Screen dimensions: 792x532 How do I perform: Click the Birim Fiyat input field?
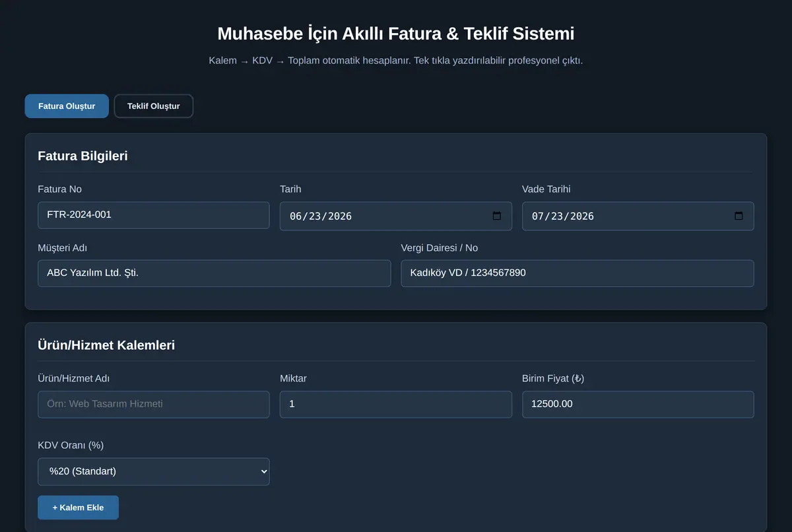[638, 405]
